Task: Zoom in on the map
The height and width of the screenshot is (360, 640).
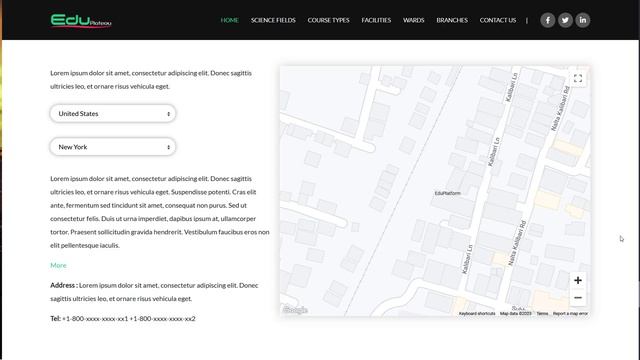Action: 578,280
